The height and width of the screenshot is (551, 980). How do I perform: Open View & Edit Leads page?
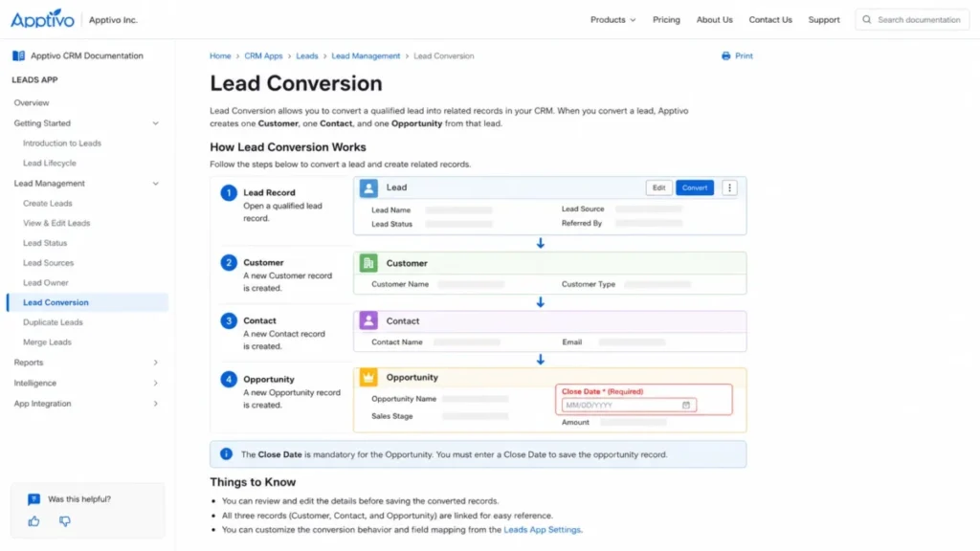coord(56,223)
